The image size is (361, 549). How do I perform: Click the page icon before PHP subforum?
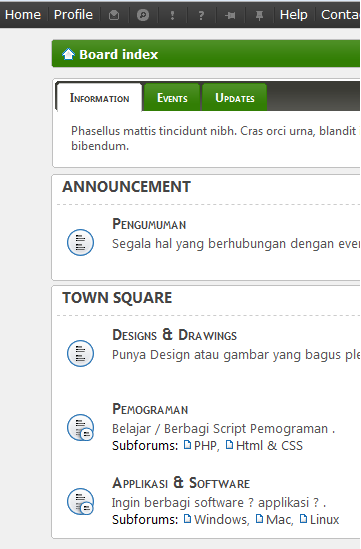[x=188, y=445]
